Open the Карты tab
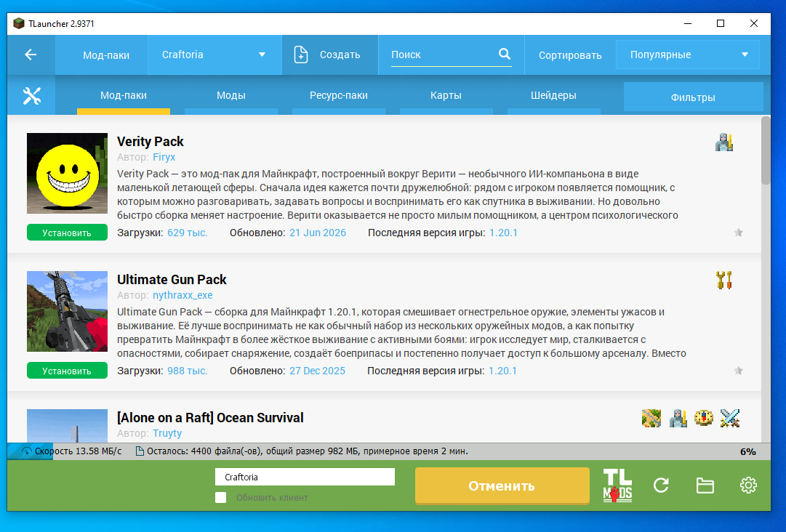Screen dimensions: 786x532 pyautogui.click(x=446, y=95)
